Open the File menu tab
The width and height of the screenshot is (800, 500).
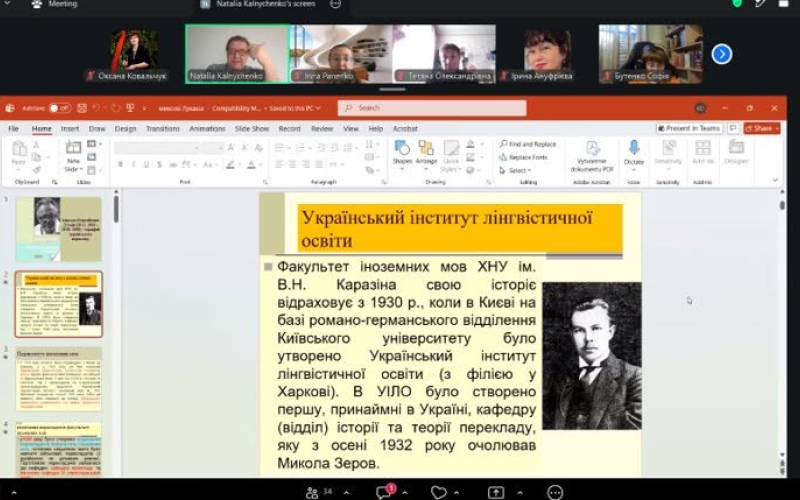point(14,129)
